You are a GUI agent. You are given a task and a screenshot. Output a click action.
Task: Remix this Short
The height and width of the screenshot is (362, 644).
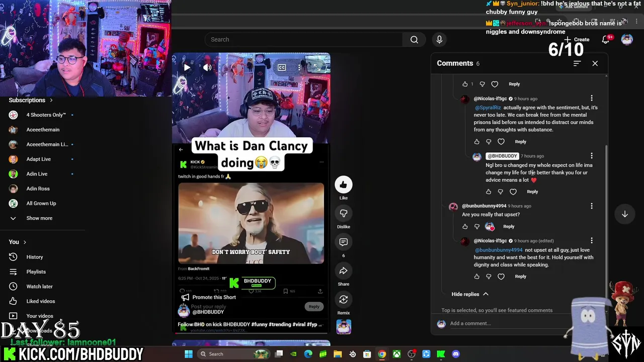(344, 300)
